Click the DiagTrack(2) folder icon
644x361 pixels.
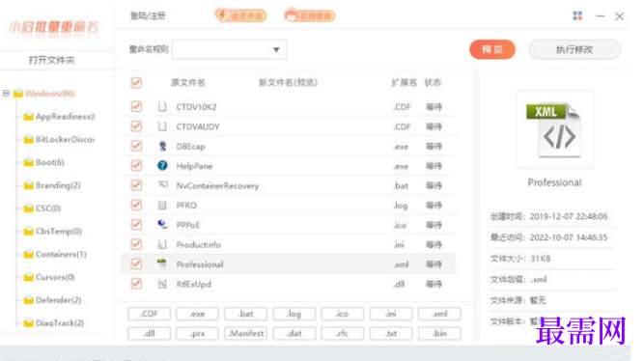29,323
